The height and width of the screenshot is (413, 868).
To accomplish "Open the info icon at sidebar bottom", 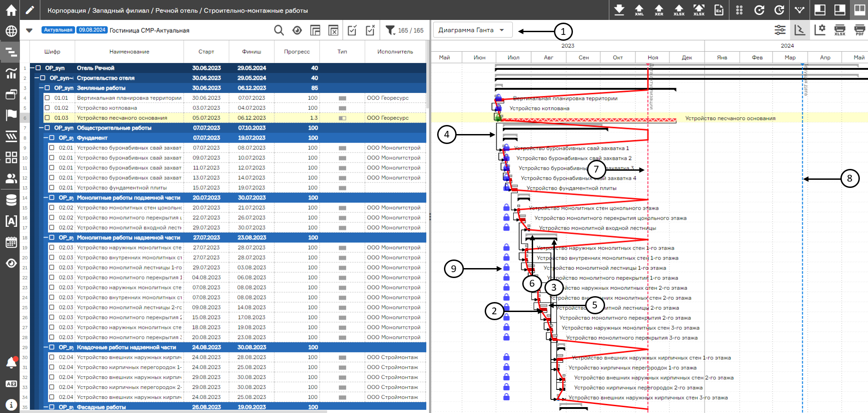I will coord(11,404).
